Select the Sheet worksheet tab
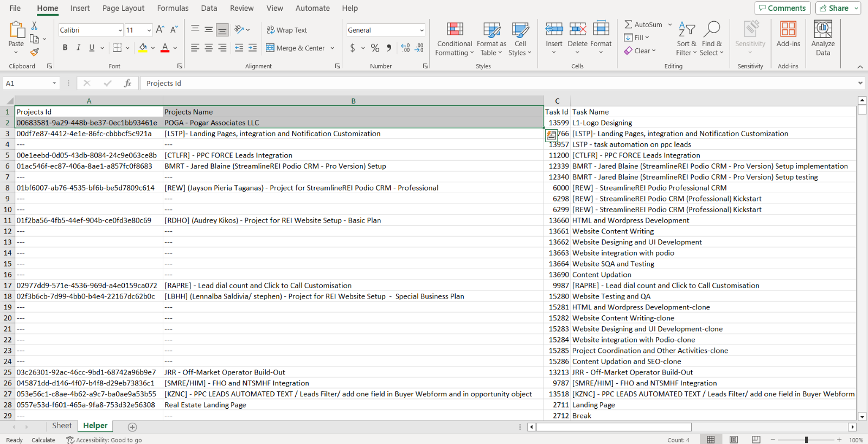This screenshot has height=444, width=868. point(62,426)
